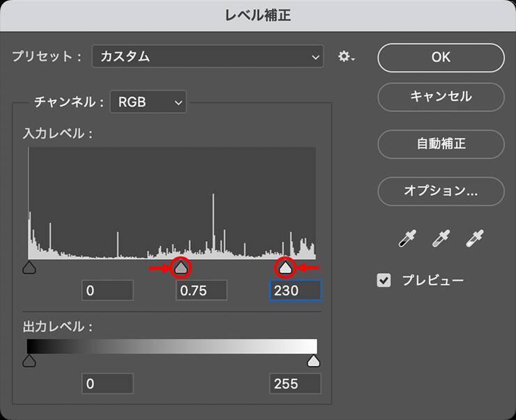Viewport: 516px width, 420px height.
Task: Select the black point eyedropper
Action: tap(407, 239)
